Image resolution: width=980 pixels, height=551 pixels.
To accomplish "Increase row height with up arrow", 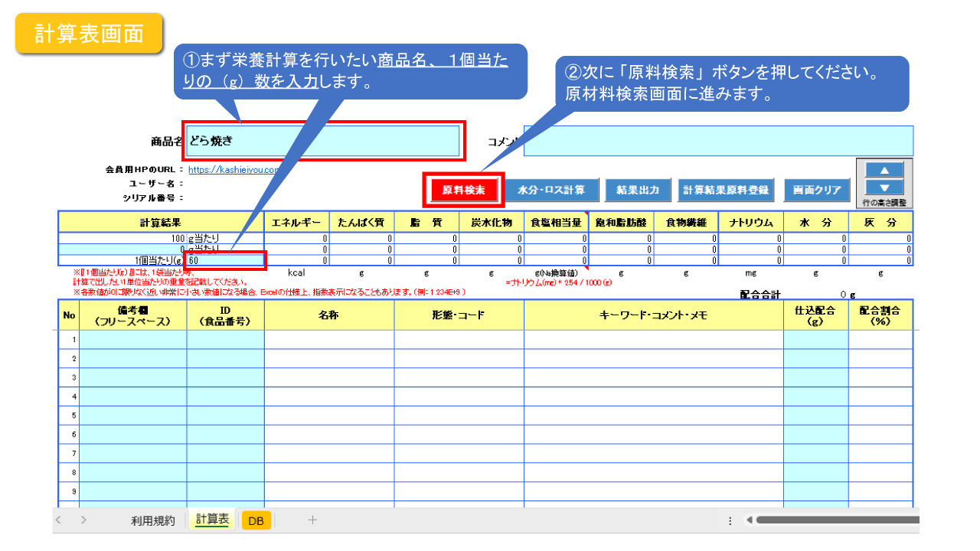I will point(884,170).
